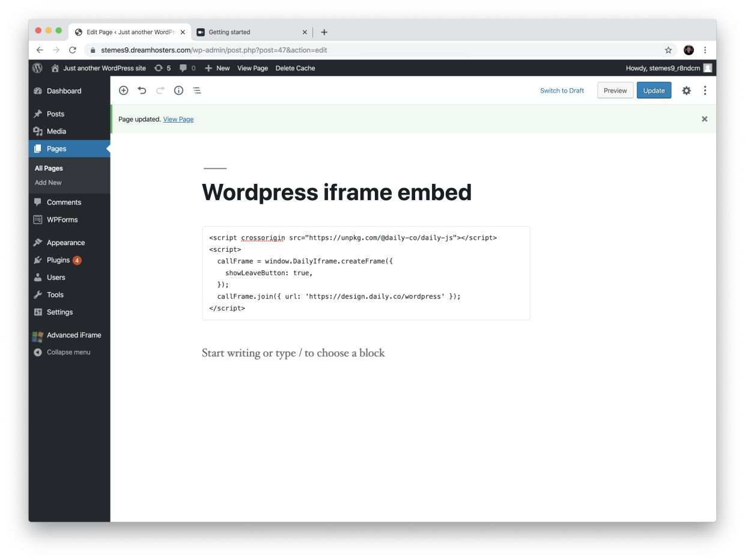
Task: Click the blue Update button
Action: pyautogui.click(x=654, y=91)
